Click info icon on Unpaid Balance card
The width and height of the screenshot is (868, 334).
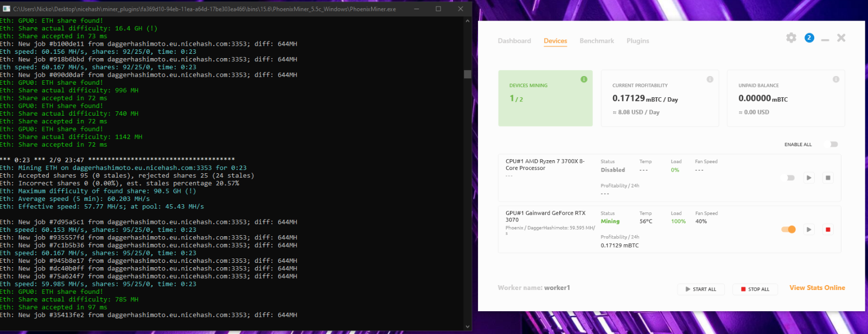coord(836,79)
